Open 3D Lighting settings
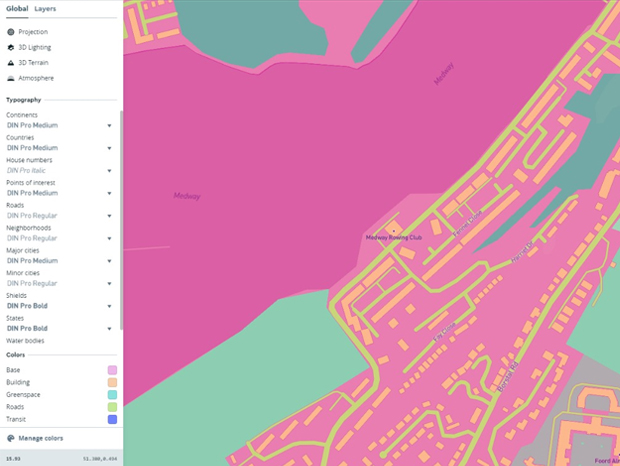 point(35,47)
